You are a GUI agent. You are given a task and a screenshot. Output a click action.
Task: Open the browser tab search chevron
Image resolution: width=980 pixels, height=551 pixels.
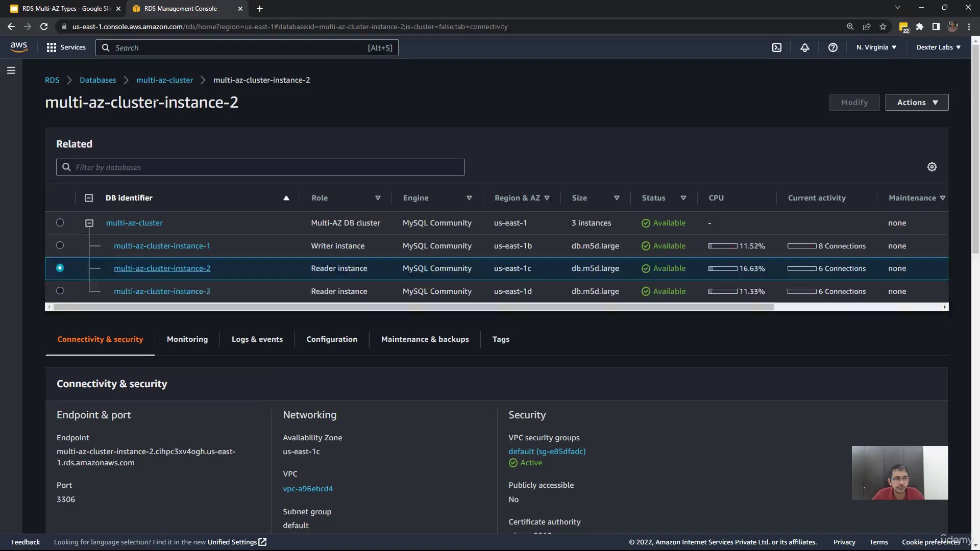pos(897,7)
